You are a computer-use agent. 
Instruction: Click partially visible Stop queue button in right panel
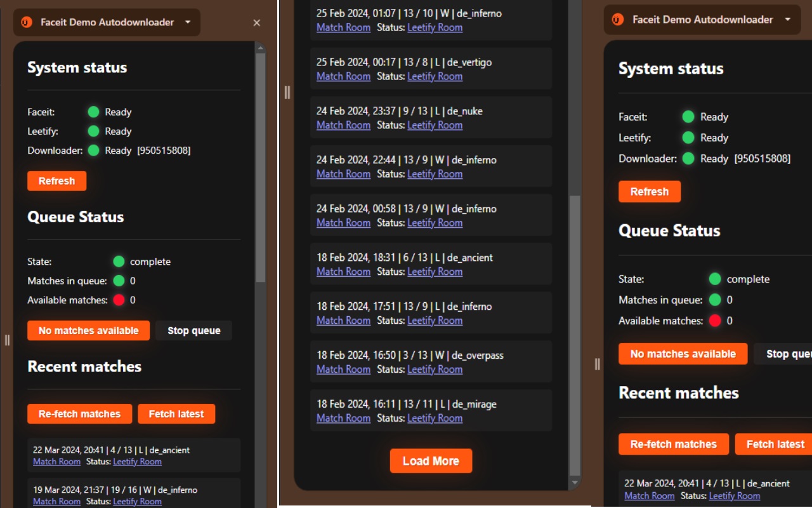click(x=783, y=354)
